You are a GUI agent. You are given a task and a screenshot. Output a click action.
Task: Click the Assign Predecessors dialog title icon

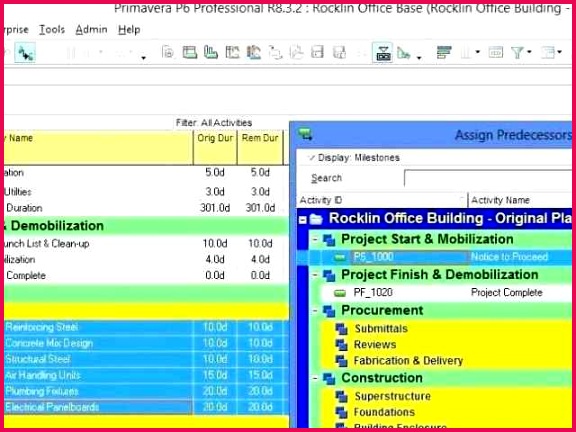[x=305, y=134]
